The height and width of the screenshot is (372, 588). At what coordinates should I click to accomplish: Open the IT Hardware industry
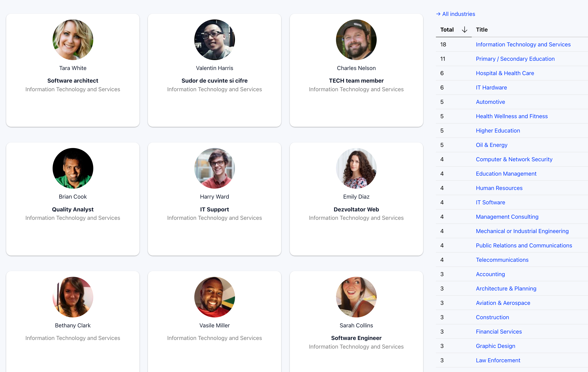(x=491, y=87)
